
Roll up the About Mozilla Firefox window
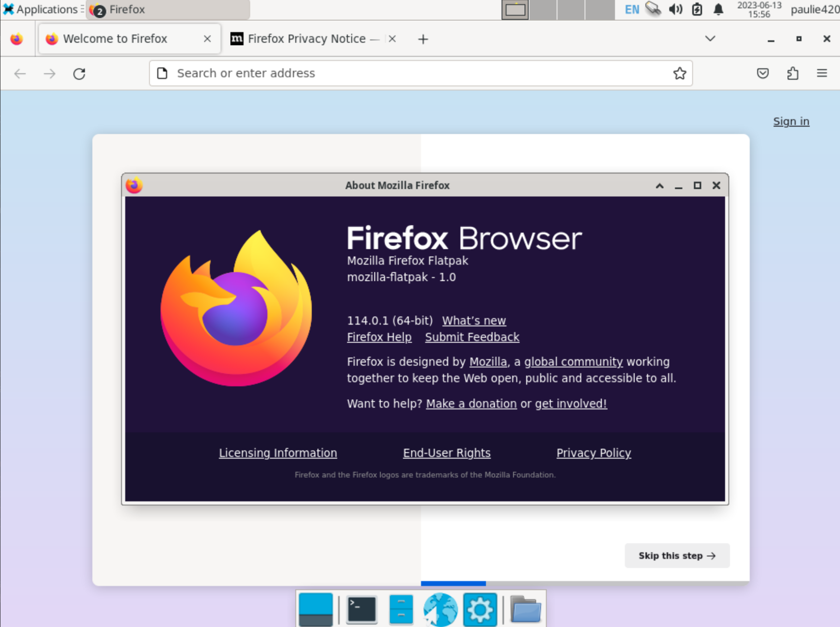[659, 186]
